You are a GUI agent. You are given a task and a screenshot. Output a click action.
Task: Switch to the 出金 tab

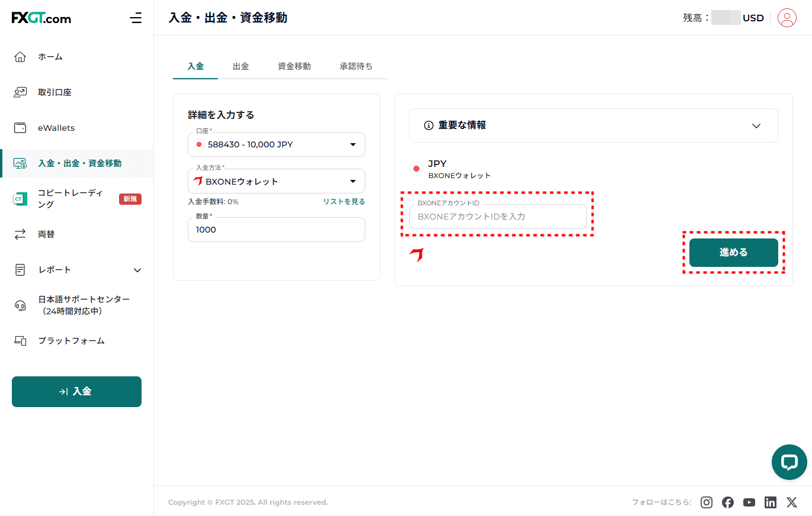240,66
